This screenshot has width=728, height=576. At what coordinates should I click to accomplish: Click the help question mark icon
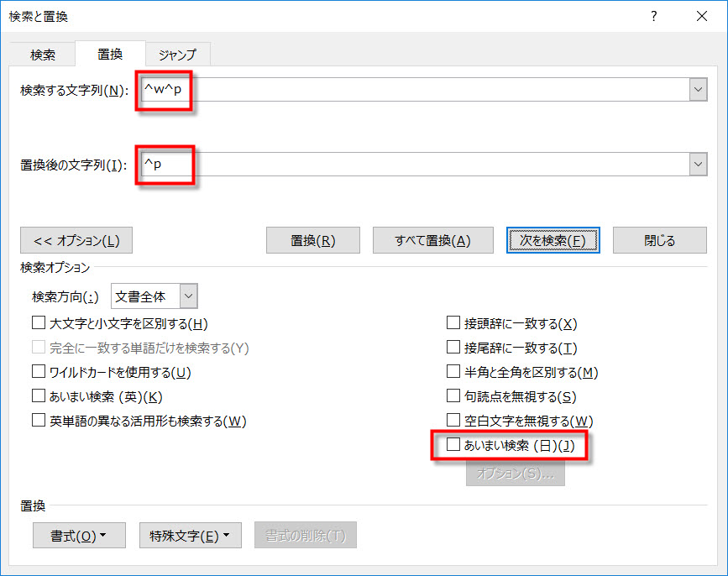click(x=654, y=17)
